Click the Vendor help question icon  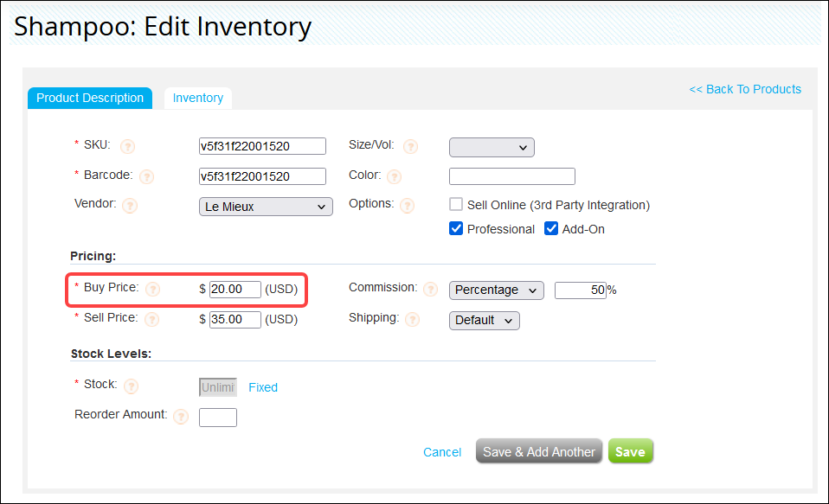130,206
